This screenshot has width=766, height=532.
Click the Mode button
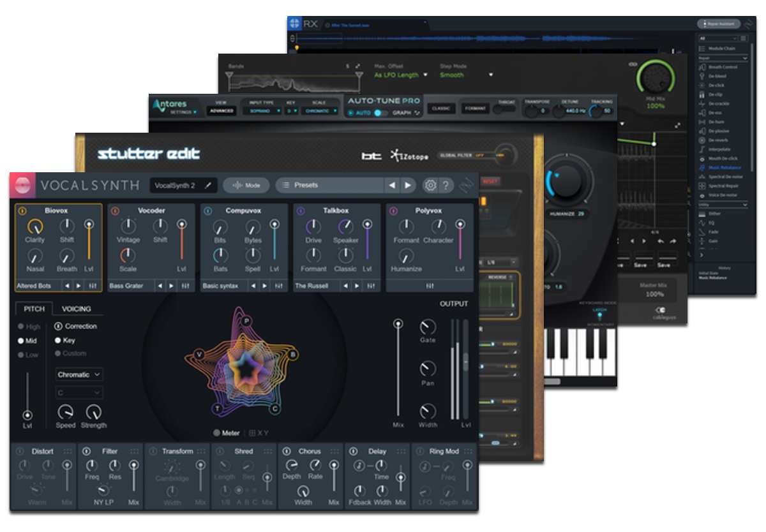pos(246,186)
